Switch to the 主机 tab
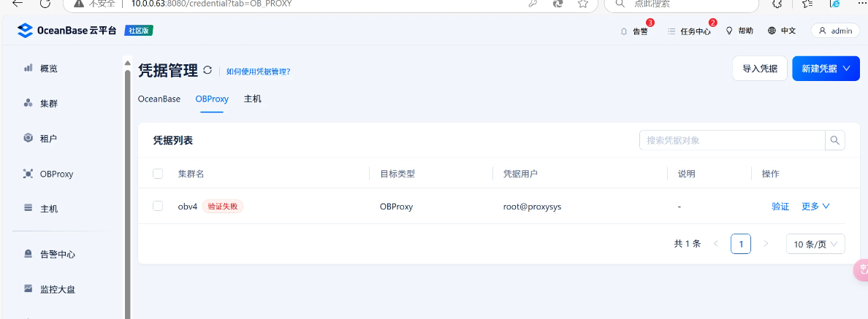The width and height of the screenshot is (868, 319). tap(252, 99)
